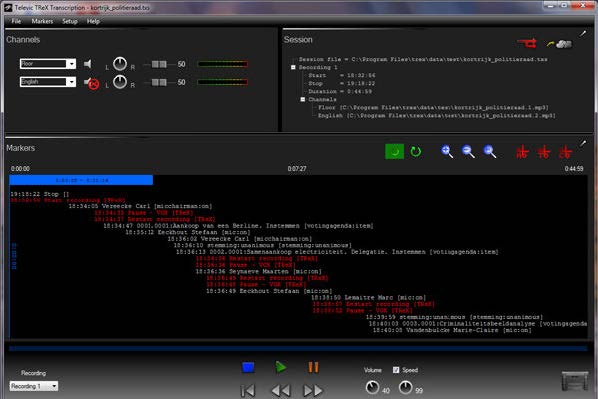Screen dimensions: 598x399
Task: Click the English channel volume slider
Action: (x=159, y=82)
